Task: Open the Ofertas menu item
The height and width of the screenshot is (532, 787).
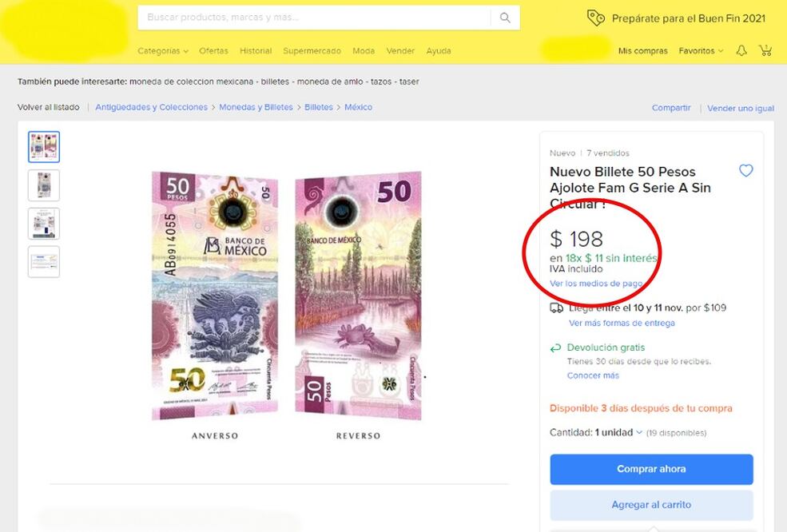Action: pyautogui.click(x=213, y=50)
